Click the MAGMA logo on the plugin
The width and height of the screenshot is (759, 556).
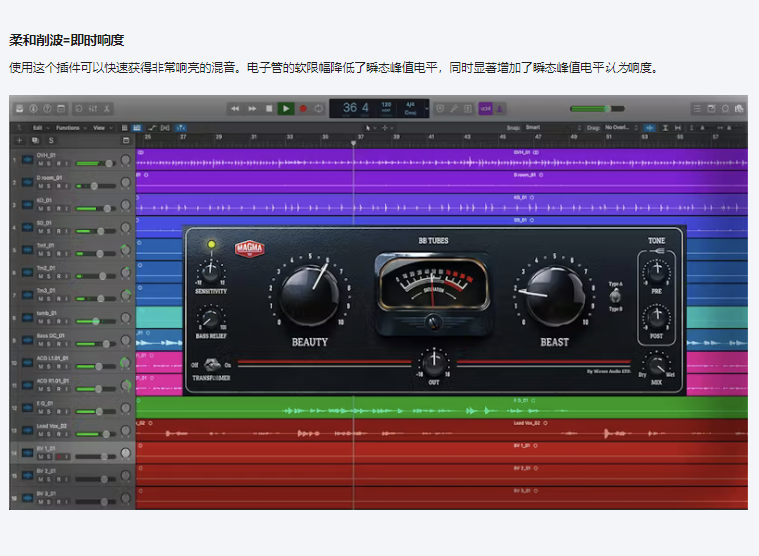pyautogui.click(x=248, y=247)
